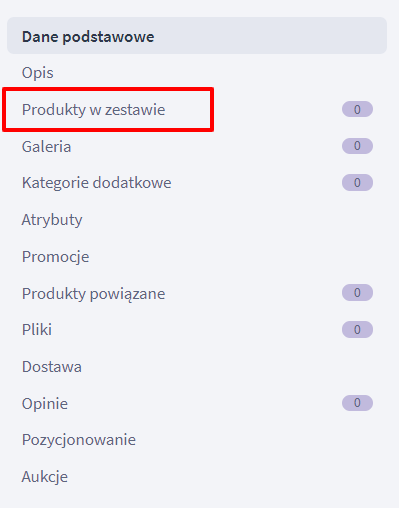Open the Atrybuty section

pos(197,220)
